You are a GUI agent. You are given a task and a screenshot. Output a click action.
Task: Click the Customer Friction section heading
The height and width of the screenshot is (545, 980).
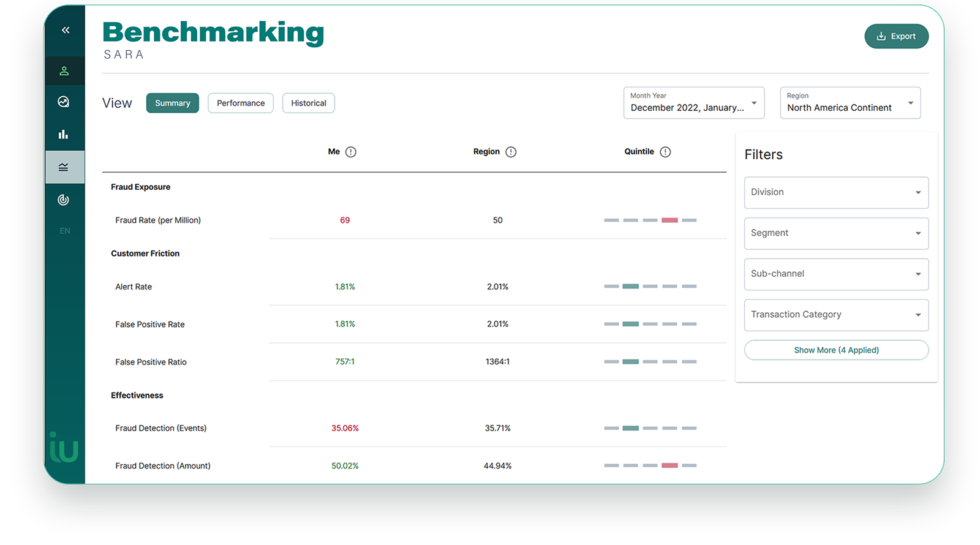[x=145, y=254]
